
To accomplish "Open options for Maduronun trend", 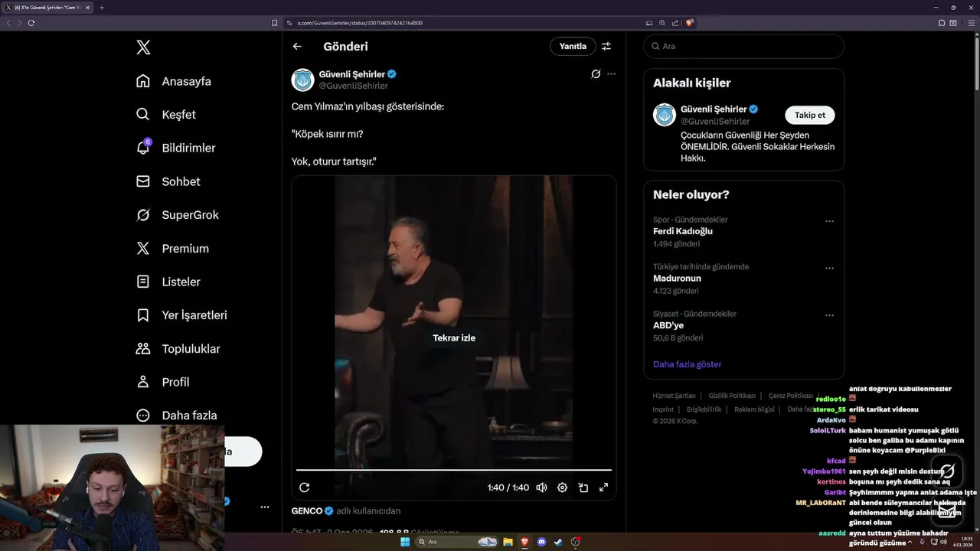I will [829, 269].
